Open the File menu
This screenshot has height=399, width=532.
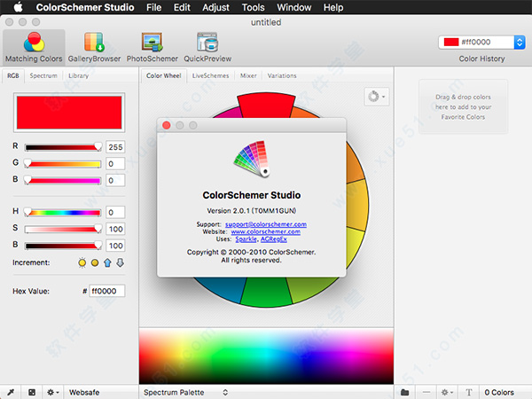[x=153, y=7]
